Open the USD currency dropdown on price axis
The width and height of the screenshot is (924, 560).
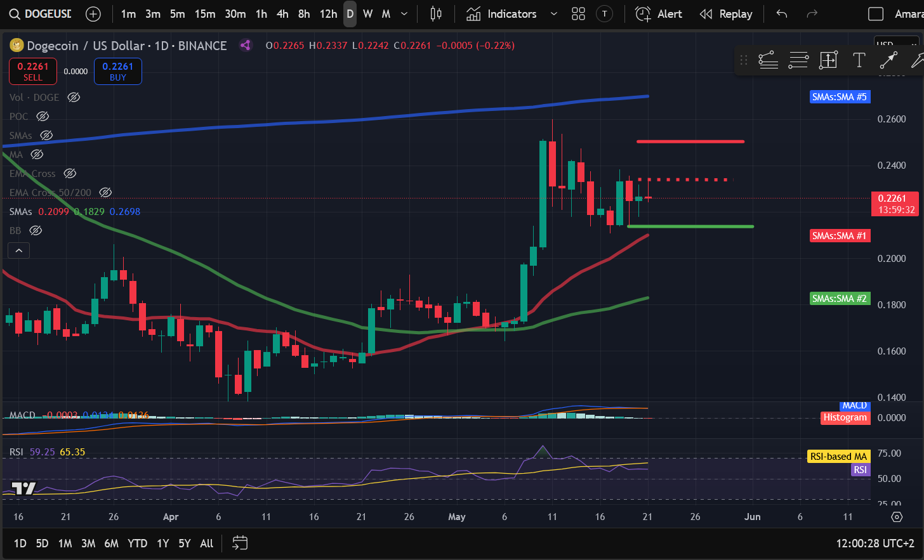[x=896, y=43]
